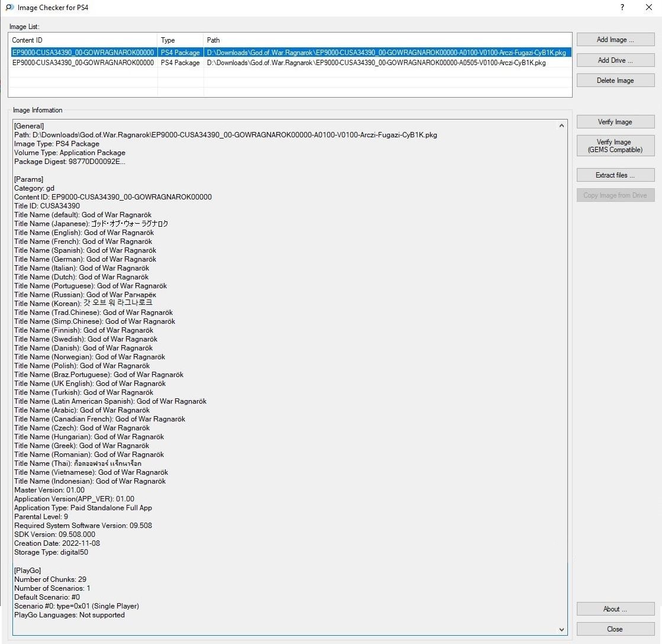Click the scroll-down arrow in Image Information
662x644 pixels.
[561, 630]
